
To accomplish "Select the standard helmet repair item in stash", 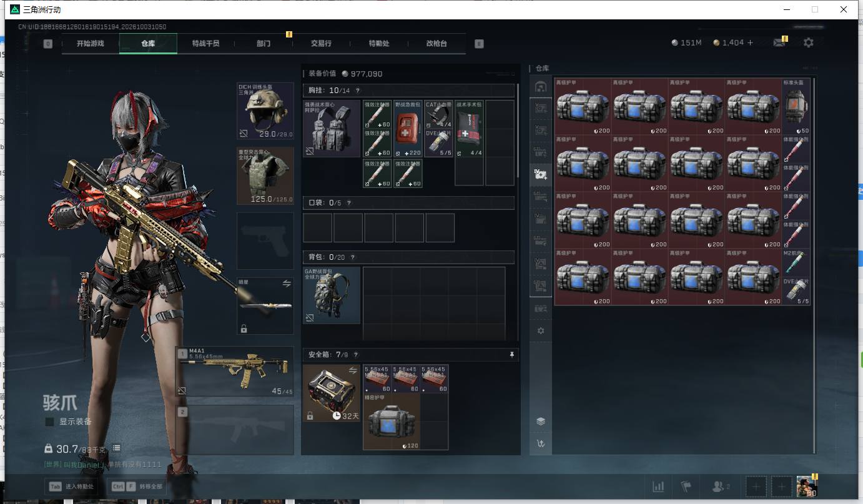I will (x=796, y=106).
